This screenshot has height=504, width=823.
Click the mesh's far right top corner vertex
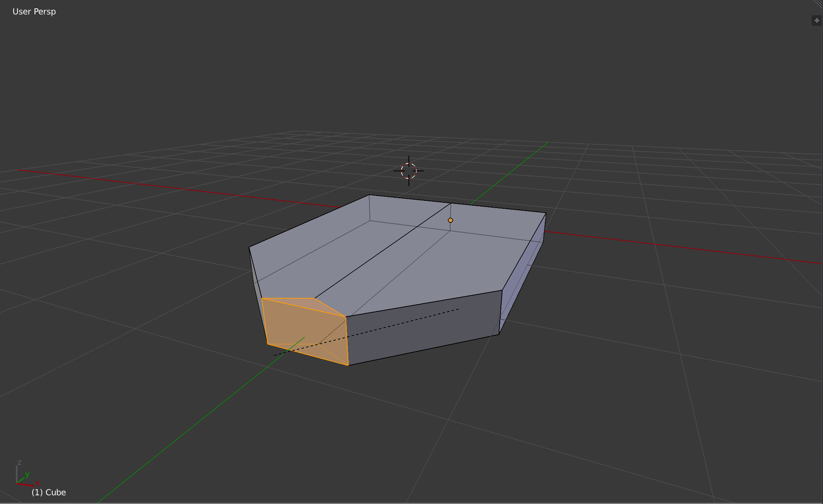pos(546,213)
